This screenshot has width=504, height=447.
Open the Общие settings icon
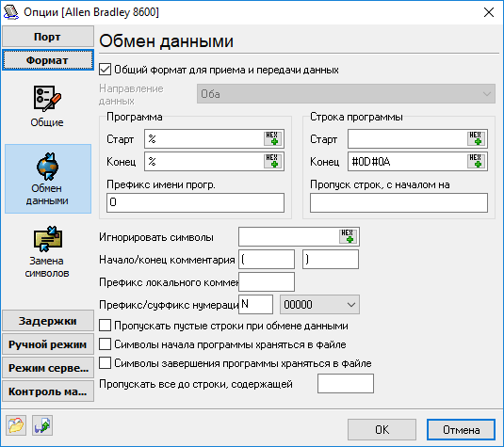(47, 106)
